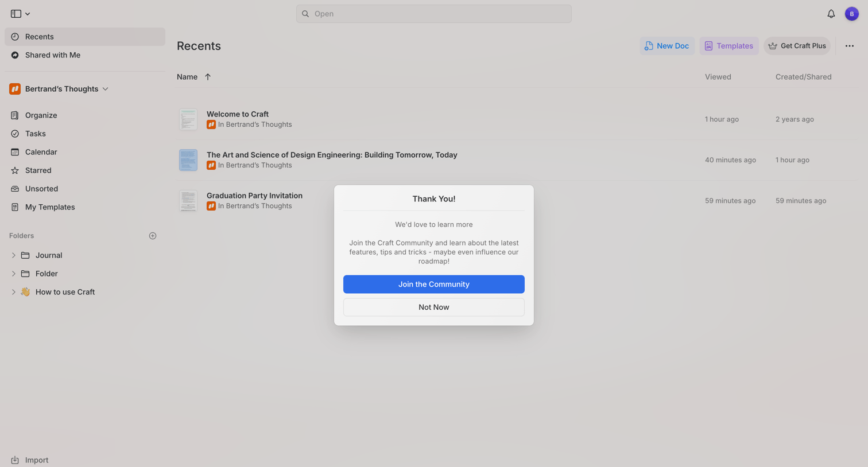Open The Art and Science of Design Engineering doc

point(332,155)
